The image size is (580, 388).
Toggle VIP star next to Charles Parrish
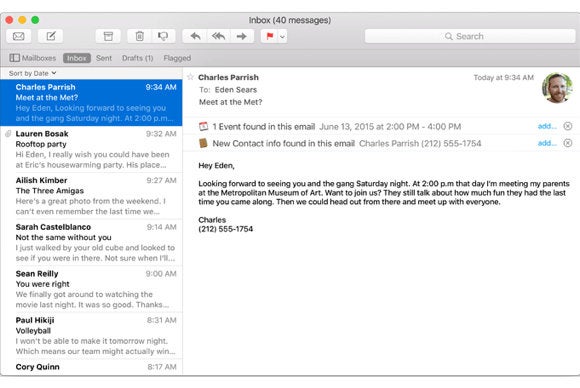tap(190, 77)
